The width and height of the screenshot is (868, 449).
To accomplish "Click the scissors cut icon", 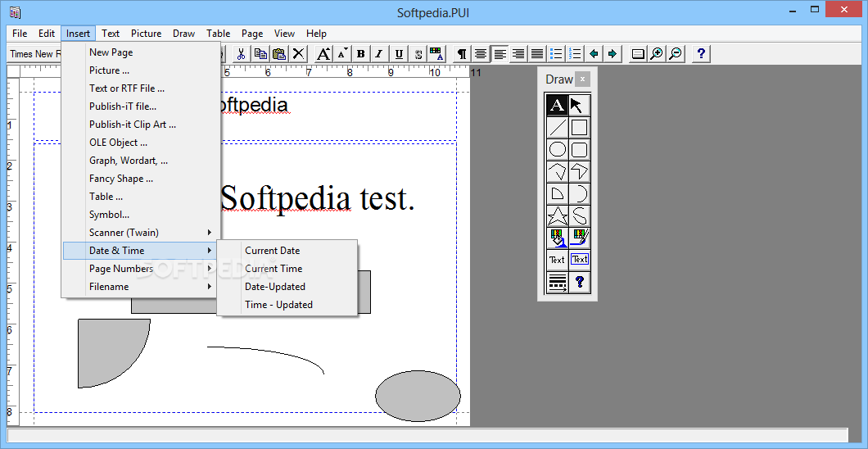I will (x=241, y=54).
